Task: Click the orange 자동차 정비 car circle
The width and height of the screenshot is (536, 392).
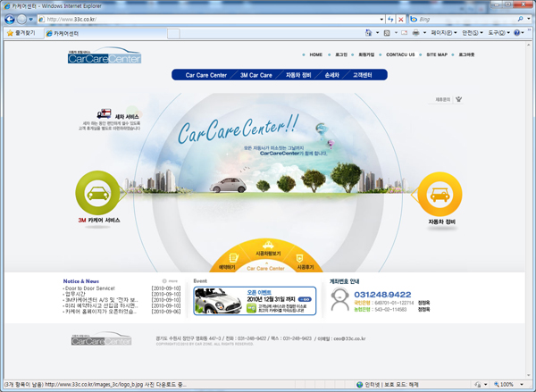Action: pyautogui.click(x=440, y=194)
